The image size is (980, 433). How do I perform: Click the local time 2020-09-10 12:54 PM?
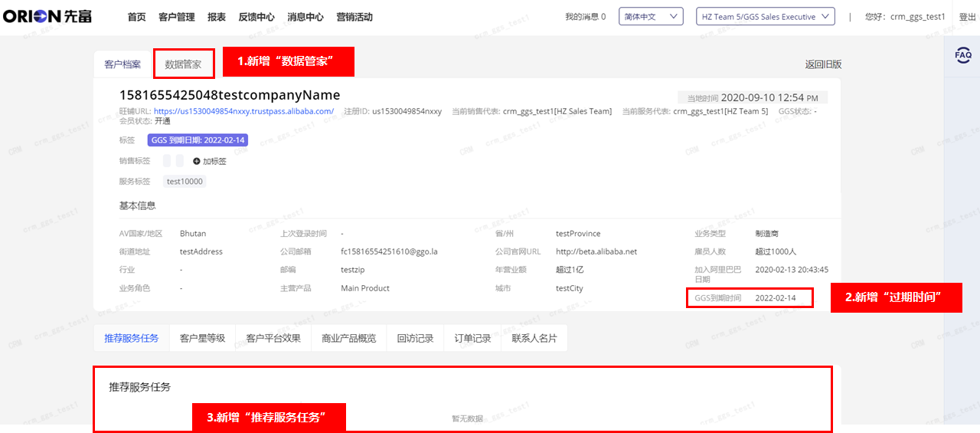click(769, 97)
